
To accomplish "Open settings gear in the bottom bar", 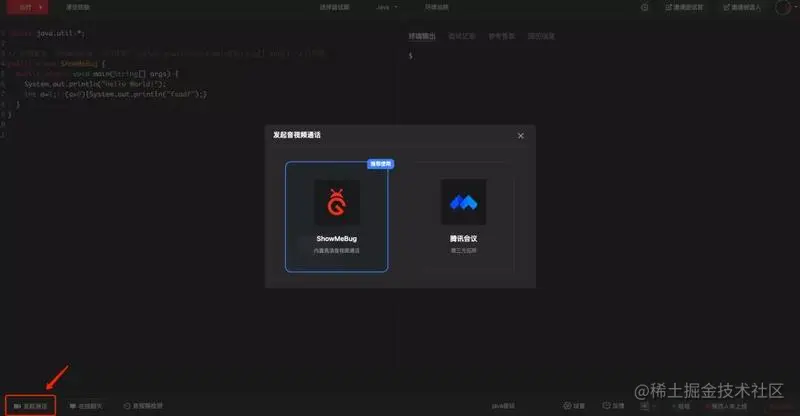I will [574, 406].
